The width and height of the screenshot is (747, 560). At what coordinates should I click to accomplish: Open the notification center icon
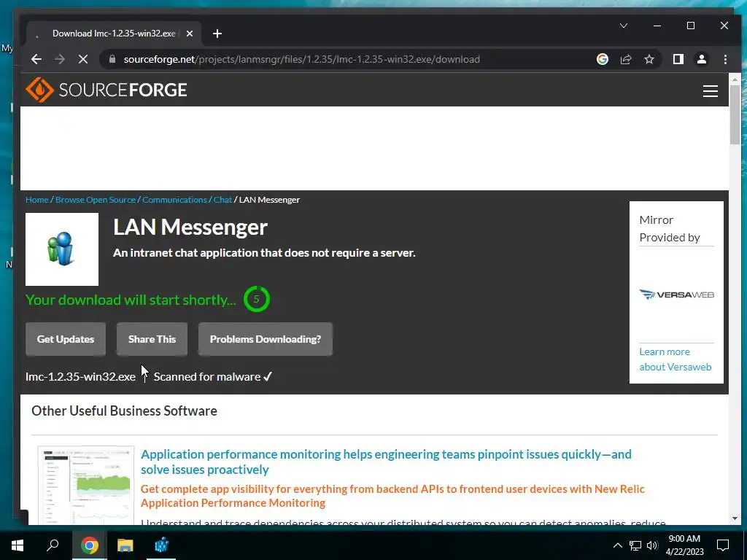pos(723,545)
